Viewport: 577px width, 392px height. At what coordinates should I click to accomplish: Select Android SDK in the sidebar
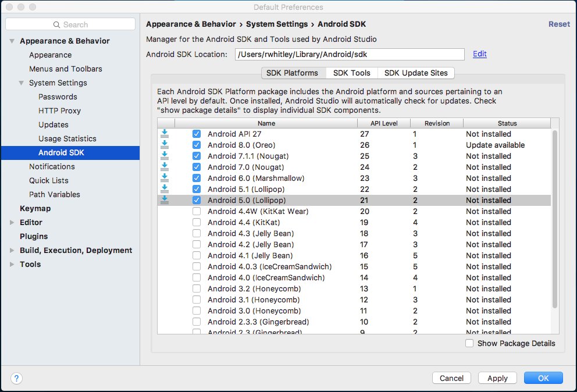point(70,153)
